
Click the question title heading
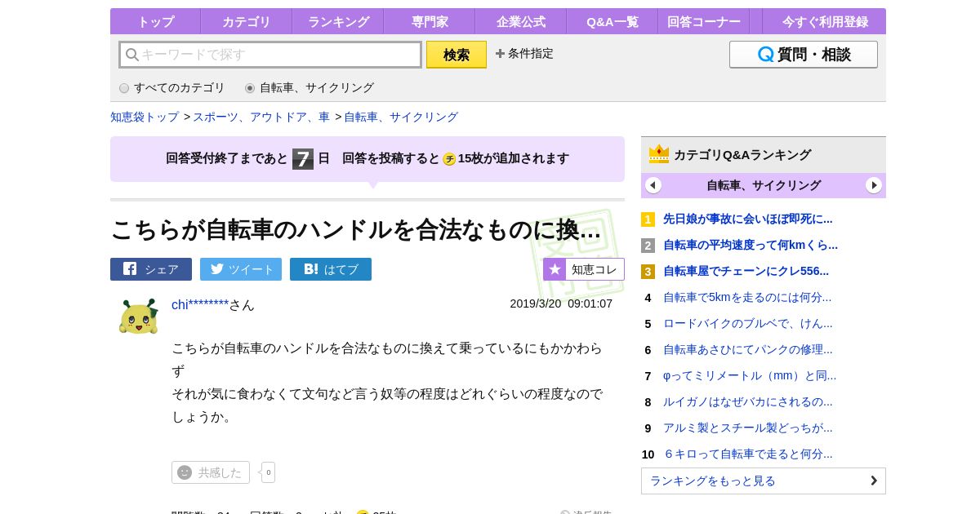point(356,229)
